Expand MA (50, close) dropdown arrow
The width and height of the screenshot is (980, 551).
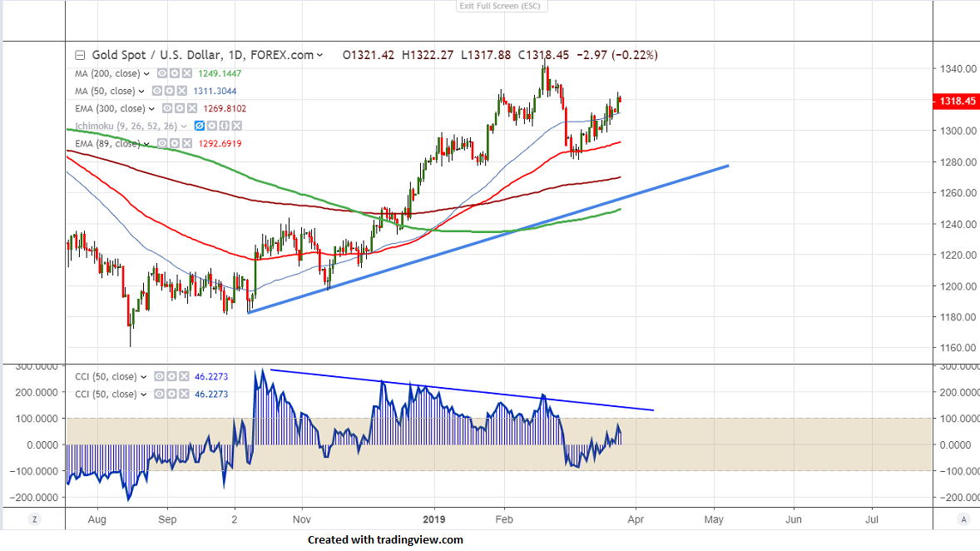point(142,92)
